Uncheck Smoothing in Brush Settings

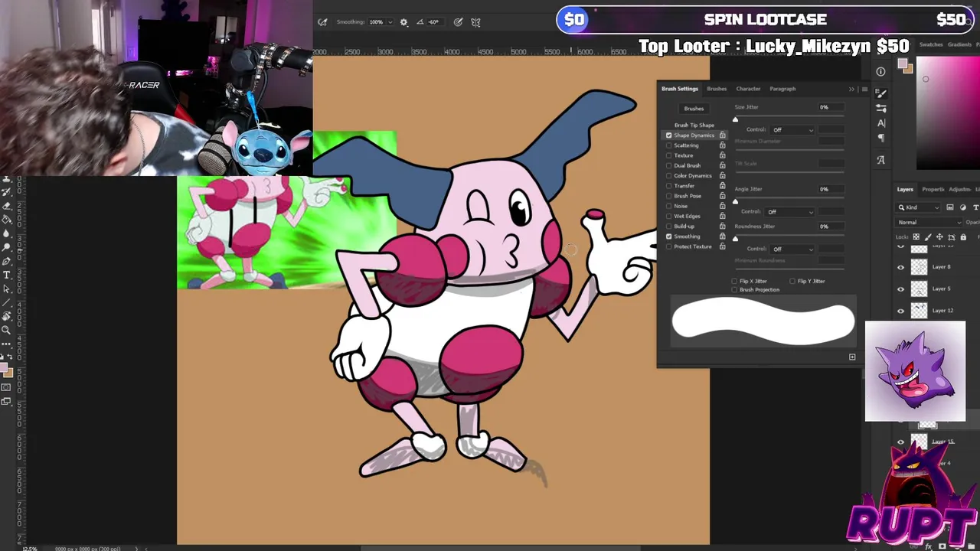coord(669,236)
